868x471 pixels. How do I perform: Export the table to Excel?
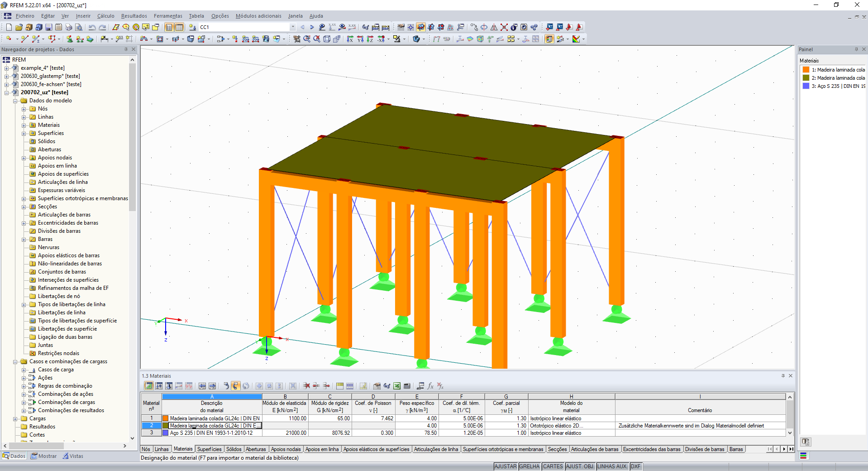397,386
